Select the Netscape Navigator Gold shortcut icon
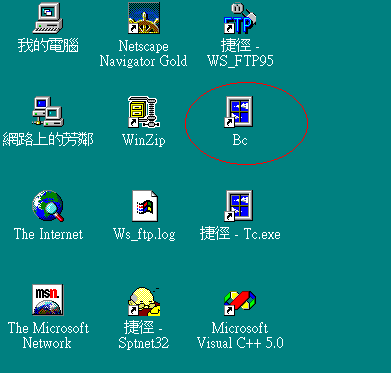 pyautogui.click(x=144, y=18)
